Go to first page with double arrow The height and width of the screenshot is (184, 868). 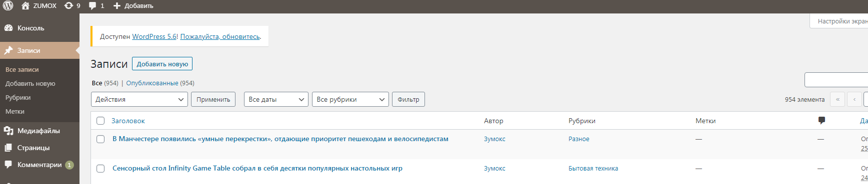click(837, 99)
